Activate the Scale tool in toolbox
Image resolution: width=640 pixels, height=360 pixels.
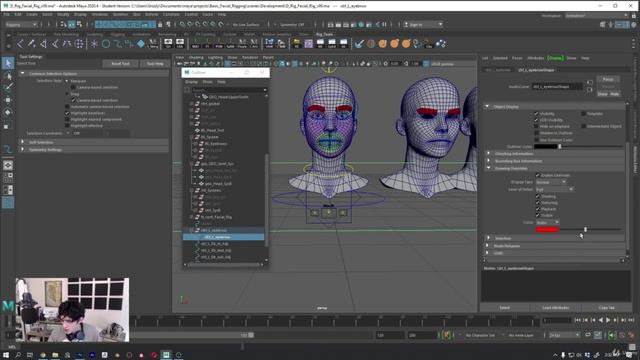coord(8,126)
